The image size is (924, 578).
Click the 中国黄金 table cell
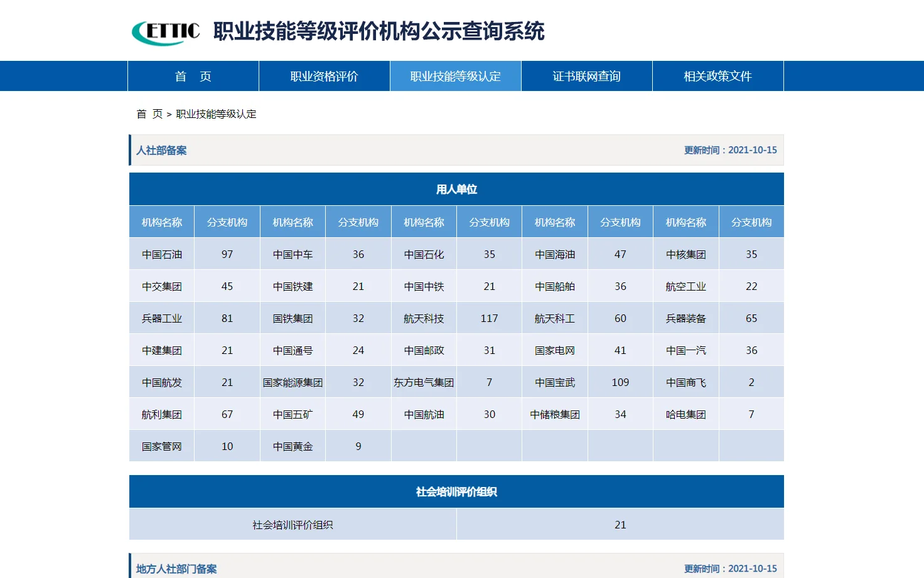click(293, 446)
